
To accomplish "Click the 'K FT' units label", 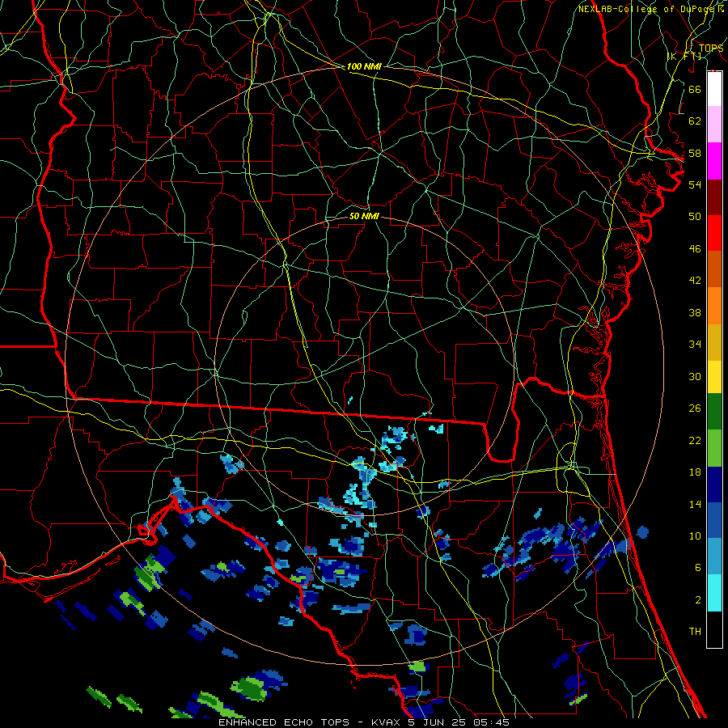I will pyautogui.click(x=684, y=56).
